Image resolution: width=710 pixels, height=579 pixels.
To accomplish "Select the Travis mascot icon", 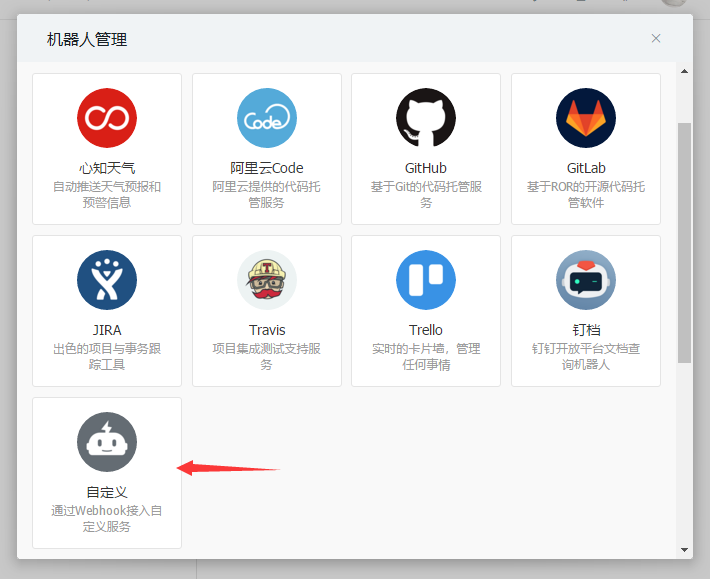I will point(267,280).
